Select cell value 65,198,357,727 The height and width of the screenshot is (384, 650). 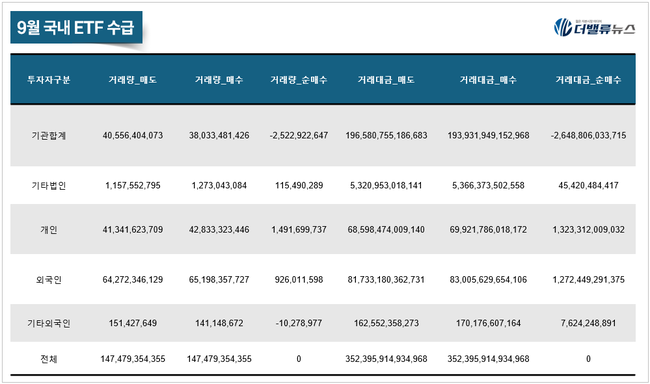point(219,279)
